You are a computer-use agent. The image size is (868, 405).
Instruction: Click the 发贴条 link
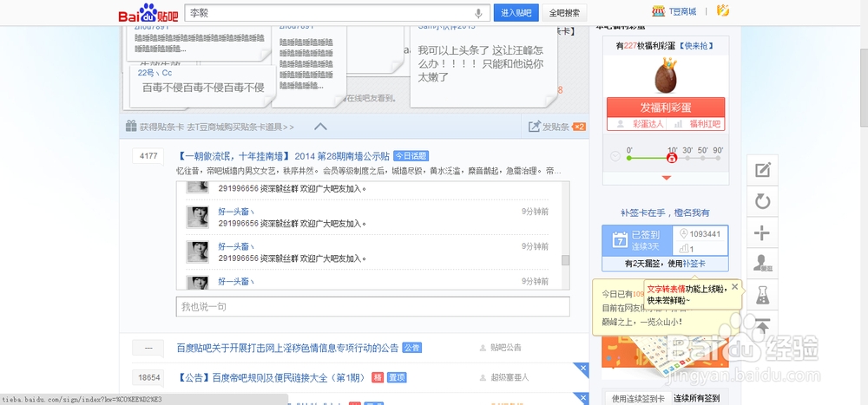click(556, 127)
